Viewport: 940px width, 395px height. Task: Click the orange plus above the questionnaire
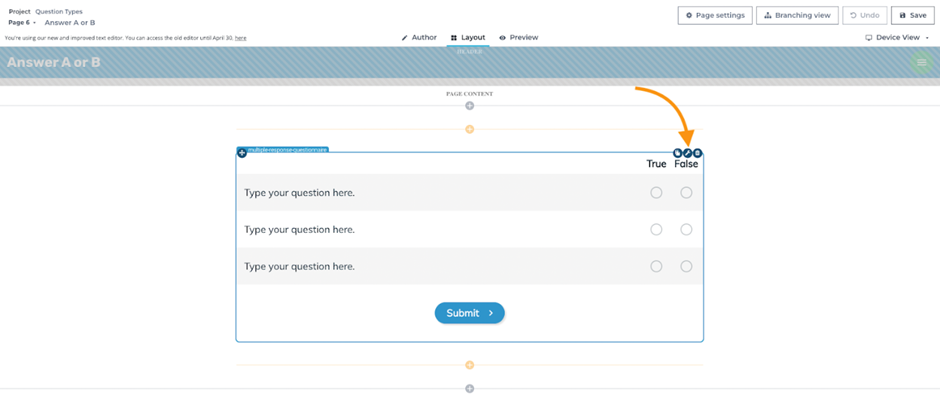coord(469,129)
